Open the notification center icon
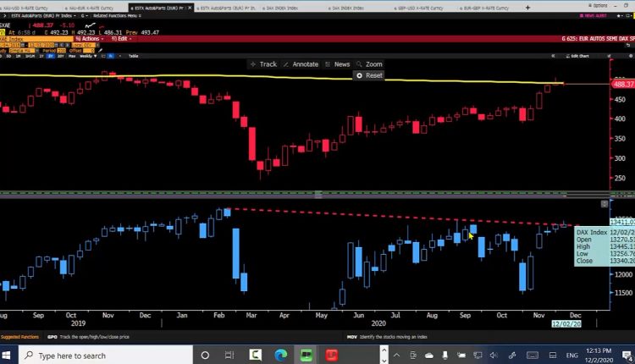Image resolution: width=635 pixels, height=364 pixels. point(627,356)
